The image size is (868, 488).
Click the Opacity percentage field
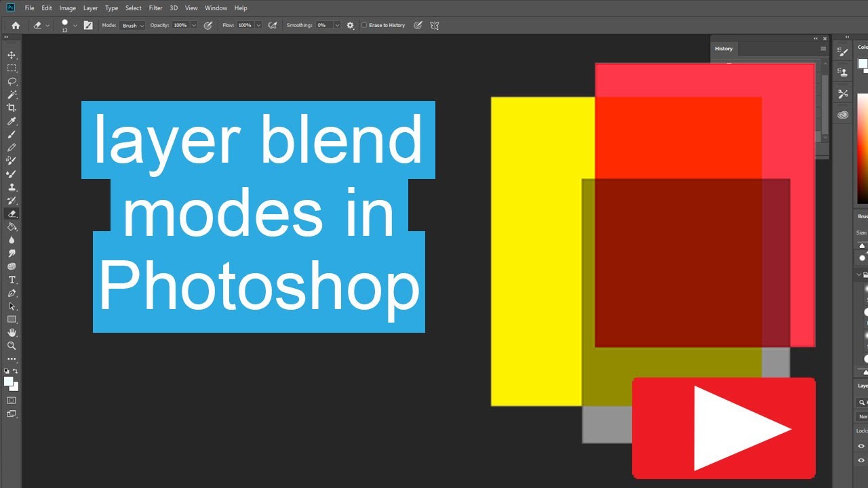click(180, 25)
